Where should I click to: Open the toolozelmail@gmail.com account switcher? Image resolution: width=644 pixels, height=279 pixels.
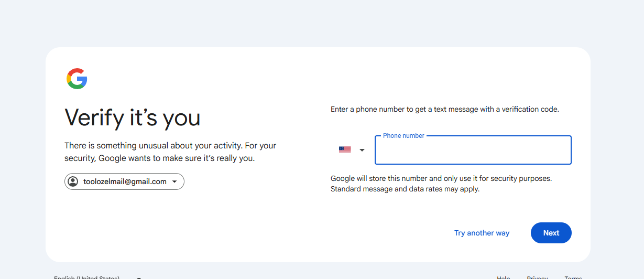point(124,181)
